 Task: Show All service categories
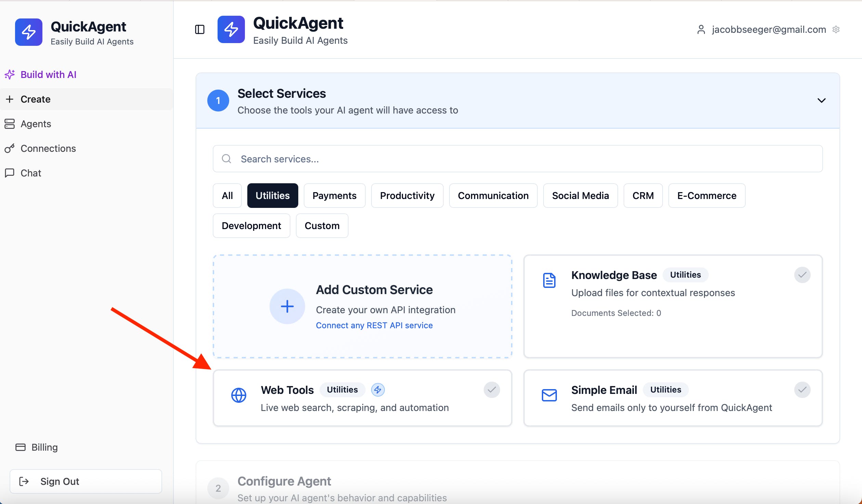point(227,196)
